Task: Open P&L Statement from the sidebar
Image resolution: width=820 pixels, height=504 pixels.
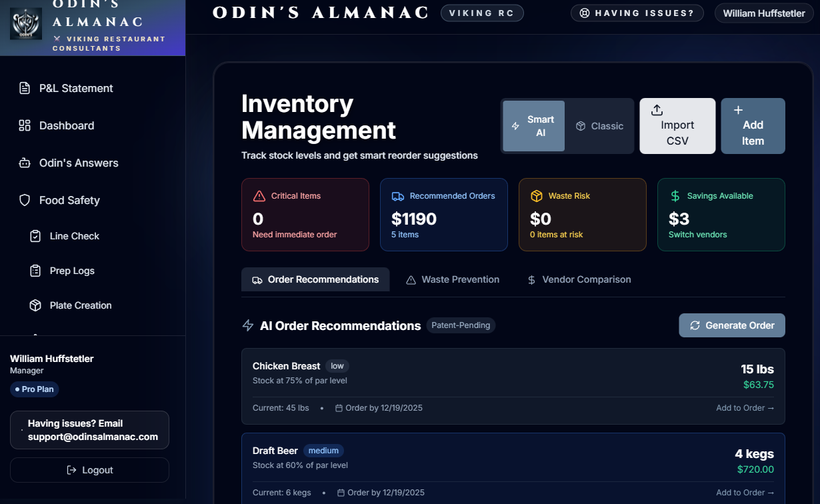Action: (x=75, y=88)
